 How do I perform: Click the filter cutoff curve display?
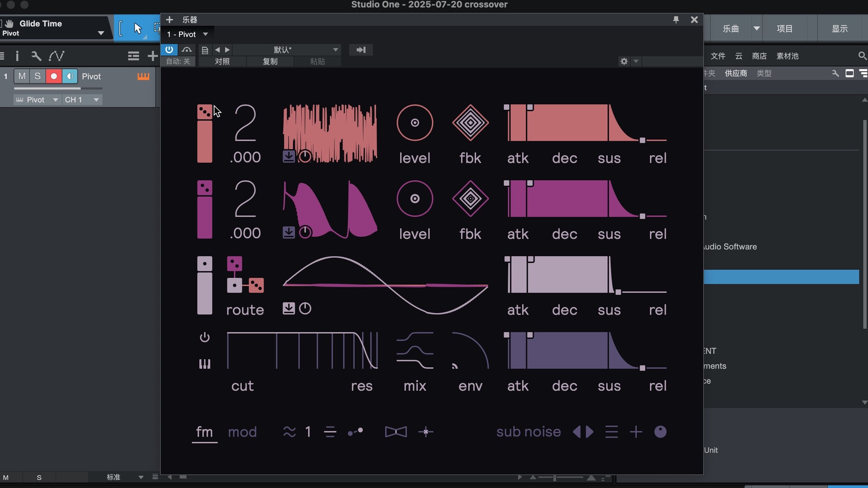point(302,351)
